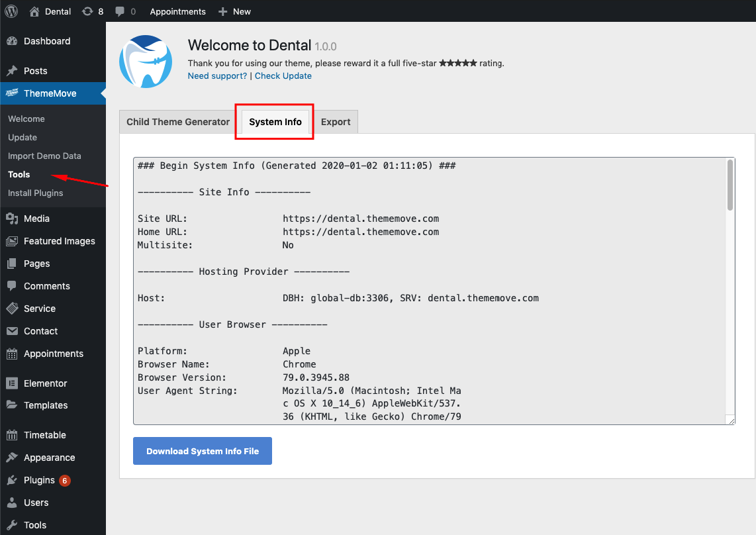Follow the Check Update link

coord(283,75)
